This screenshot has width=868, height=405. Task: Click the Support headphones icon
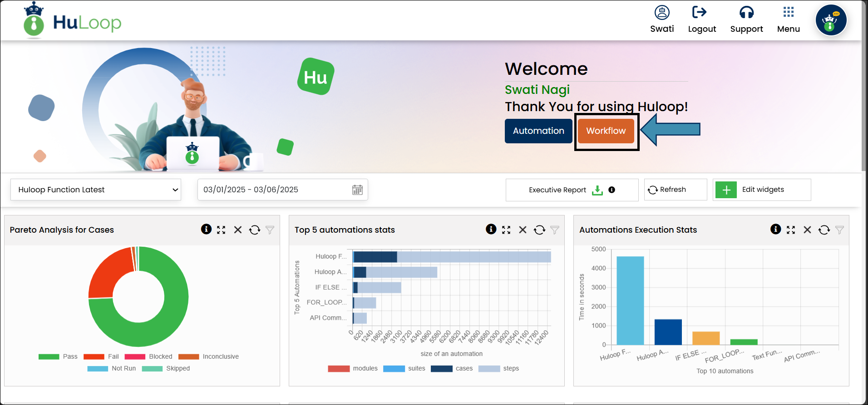point(746,12)
